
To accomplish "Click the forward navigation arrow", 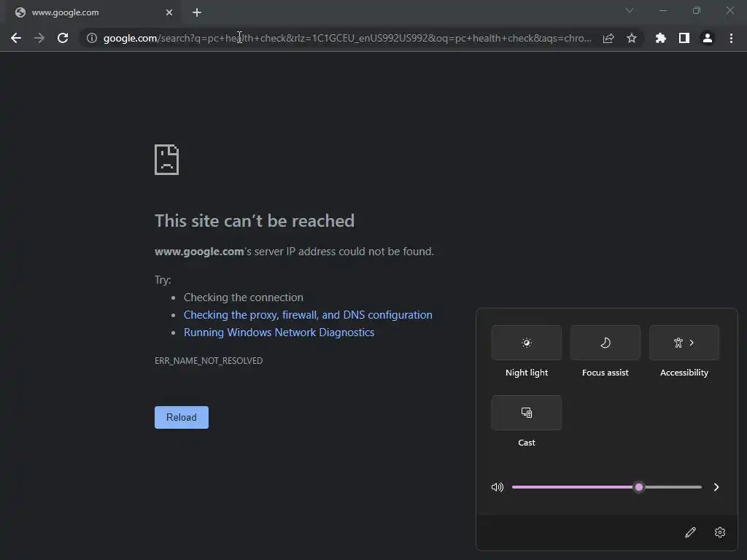I will pos(39,38).
